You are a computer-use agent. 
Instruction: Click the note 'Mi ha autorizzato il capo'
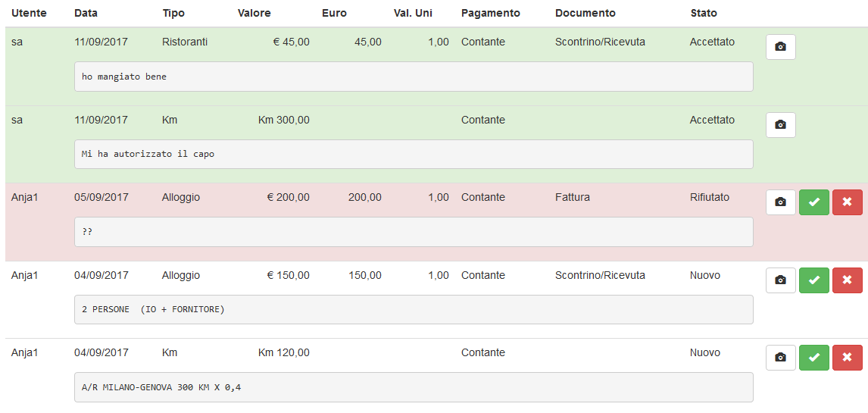[414, 154]
